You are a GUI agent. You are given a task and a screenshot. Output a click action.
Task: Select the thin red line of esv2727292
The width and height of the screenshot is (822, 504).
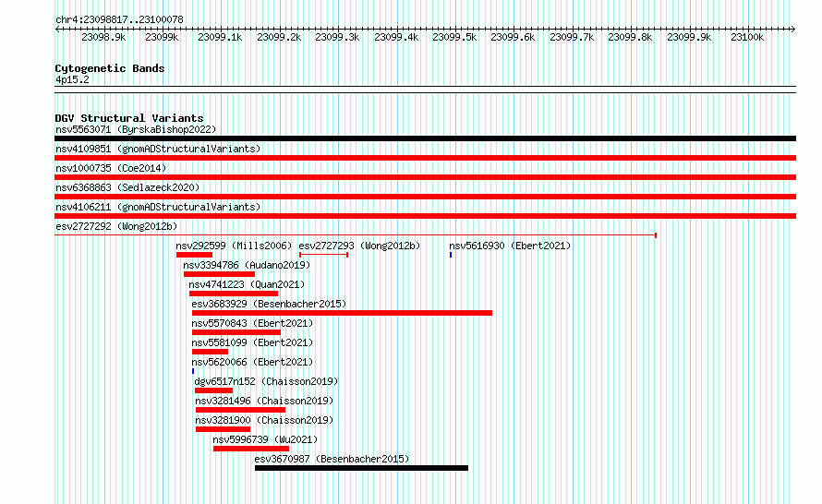356,235
